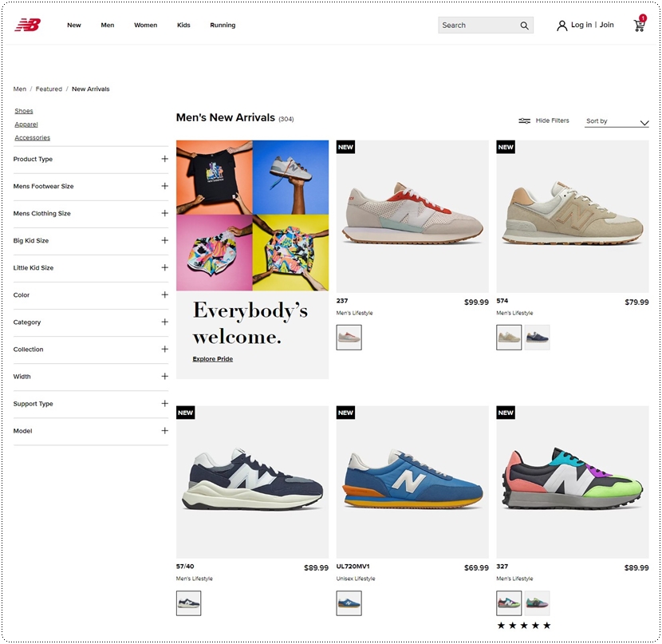Screen dimensions: 662x644
Task: Click the Men's New Arrivals heading
Action: pos(226,117)
